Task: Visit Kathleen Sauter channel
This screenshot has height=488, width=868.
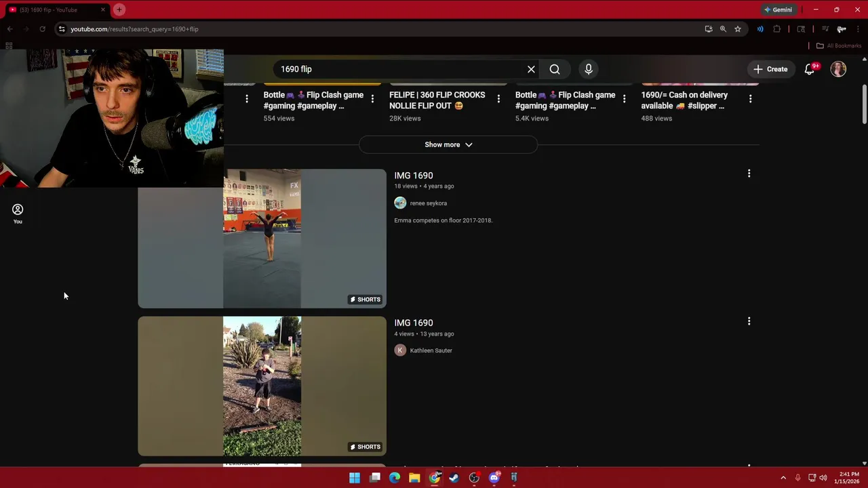Action: [431, 350]
